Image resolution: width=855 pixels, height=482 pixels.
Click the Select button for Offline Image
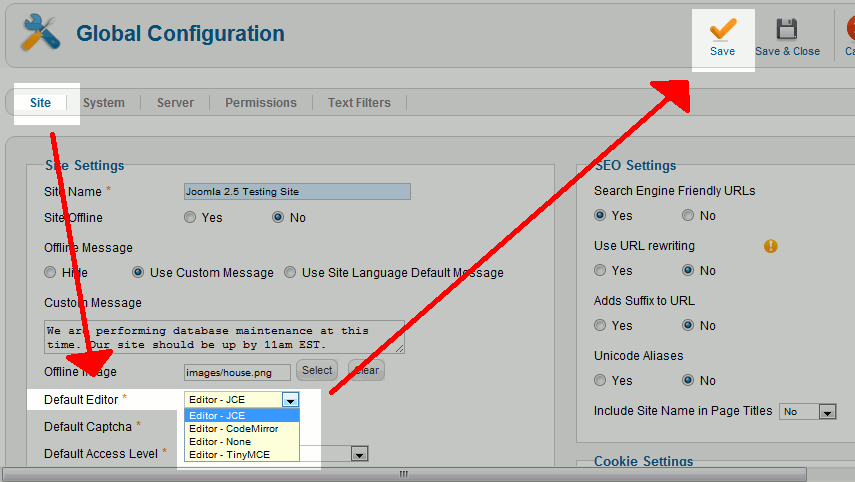pos(317,370)
